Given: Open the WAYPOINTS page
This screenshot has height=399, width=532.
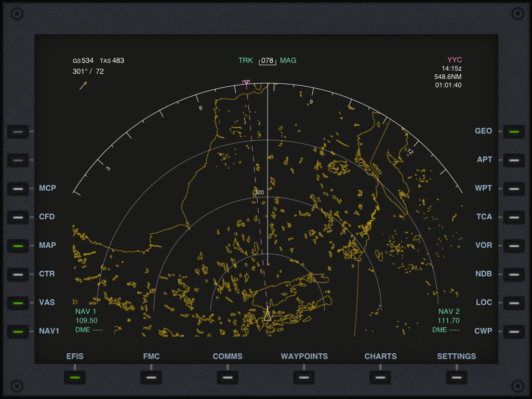Looking at the screenshot, I should click(x=304, y=378).
